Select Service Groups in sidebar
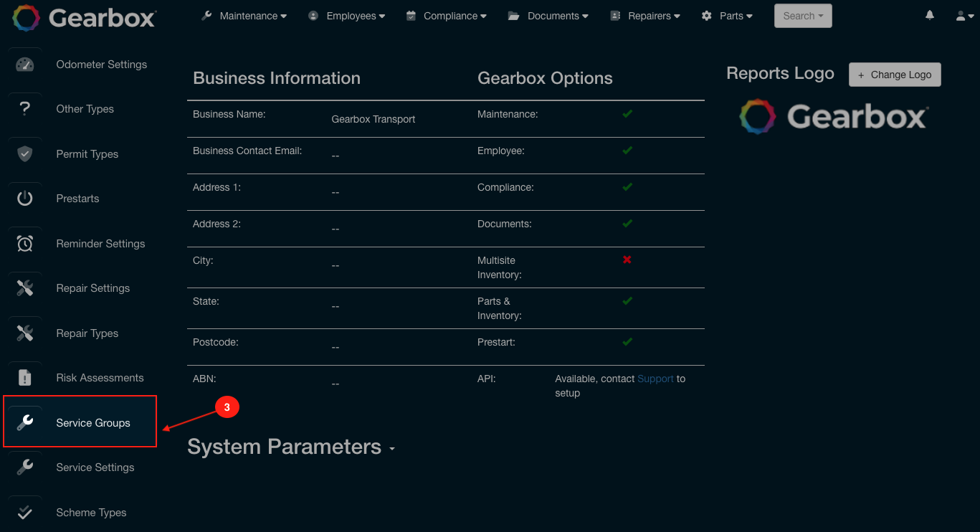980x532 pixels. pos(93,423)
